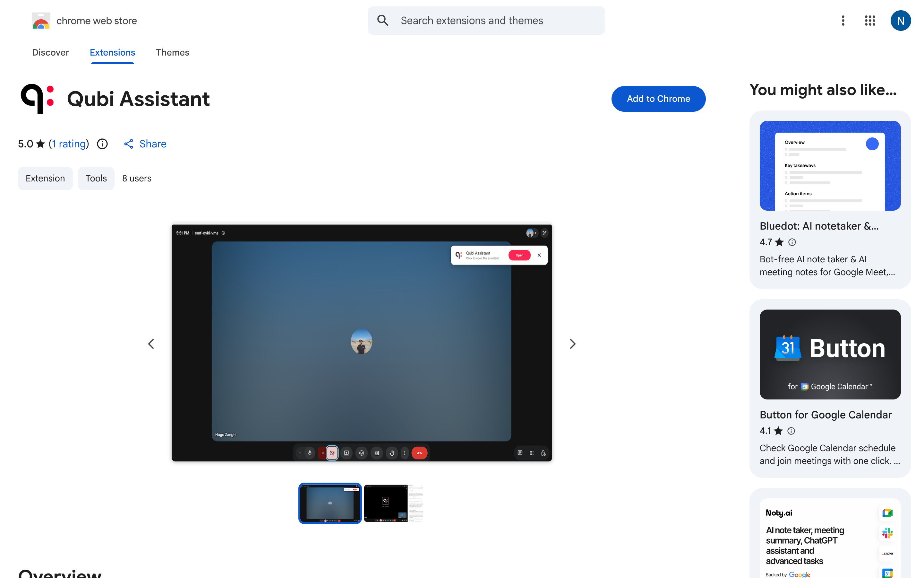Select the second screenshot thumbnail

pyautogui.click(x=394, y=503)
